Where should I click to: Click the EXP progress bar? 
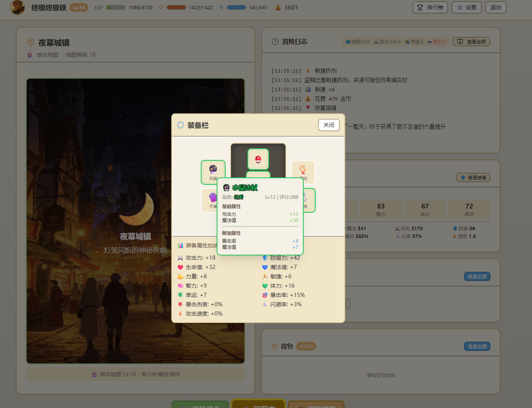(116, 7)
